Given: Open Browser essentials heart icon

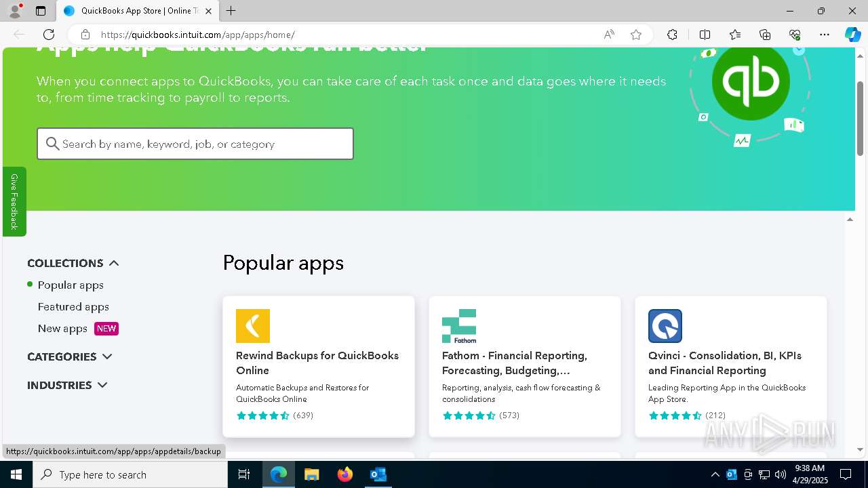Looking at the screenshot, I should click(795, 35).
